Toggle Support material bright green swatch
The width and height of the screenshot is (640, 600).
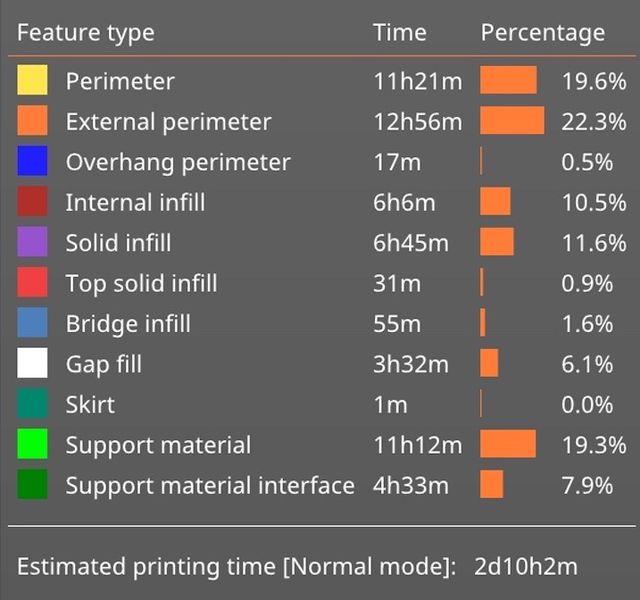pos(32,445)
